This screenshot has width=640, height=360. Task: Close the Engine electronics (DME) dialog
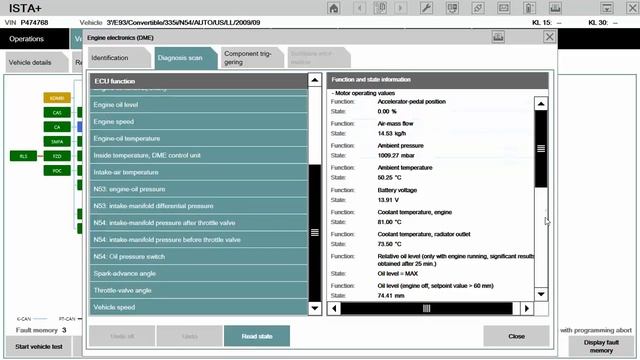[x=549, y=37]
